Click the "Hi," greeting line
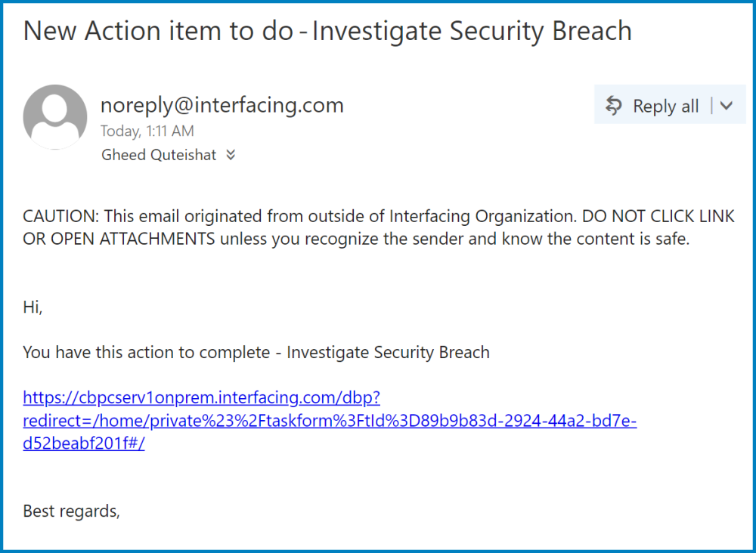The image size is (756, 553). coord(33,307)
